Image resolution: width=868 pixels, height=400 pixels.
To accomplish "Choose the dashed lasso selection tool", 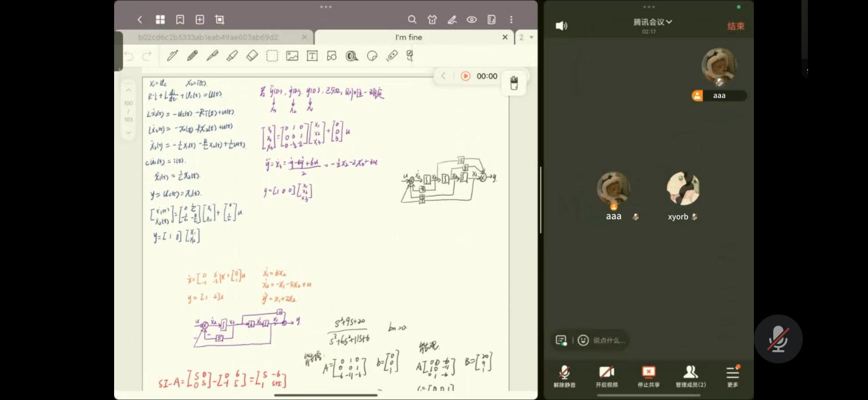I will click(272, 56).
